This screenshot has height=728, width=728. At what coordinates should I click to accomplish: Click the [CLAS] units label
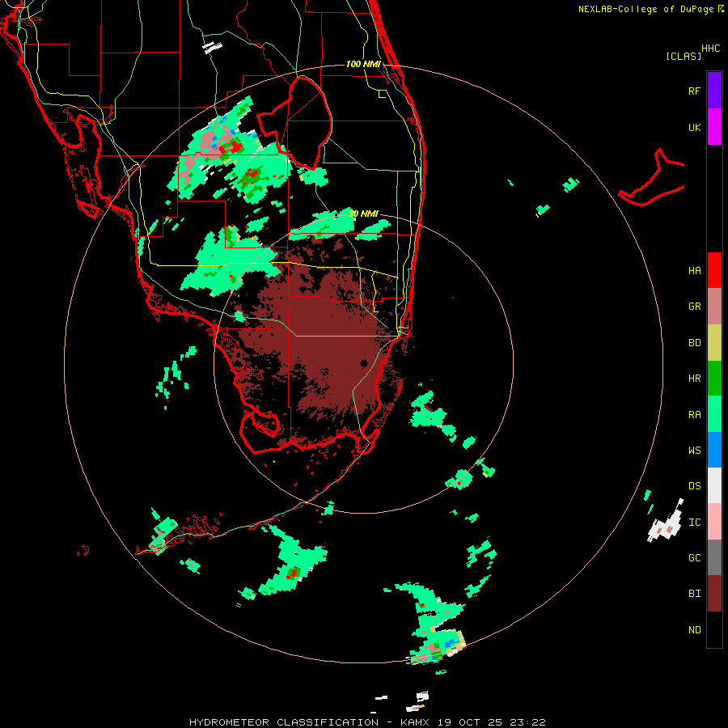click(x=684, y=56)
